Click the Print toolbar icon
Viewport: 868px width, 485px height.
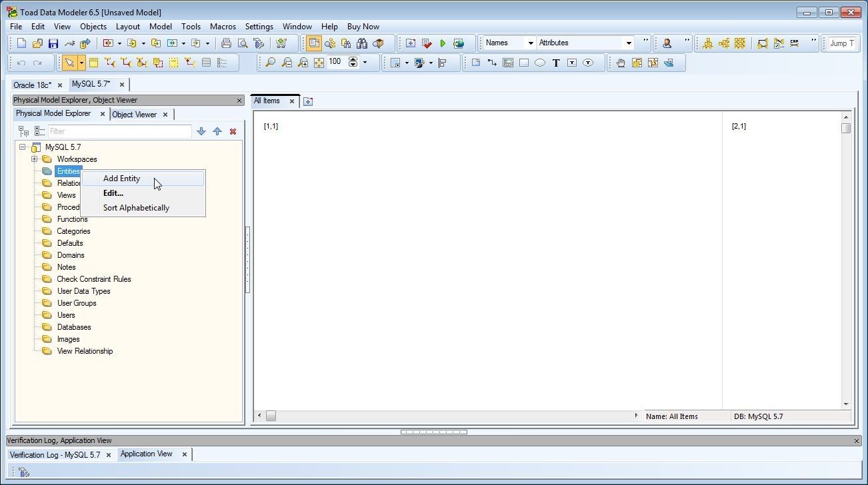coord(226,43)
